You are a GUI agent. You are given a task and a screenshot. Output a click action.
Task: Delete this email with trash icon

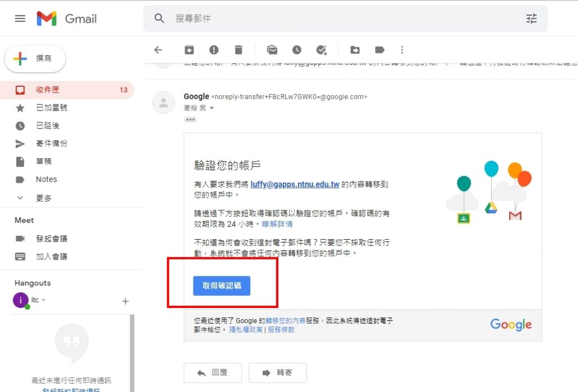(239, 50)
